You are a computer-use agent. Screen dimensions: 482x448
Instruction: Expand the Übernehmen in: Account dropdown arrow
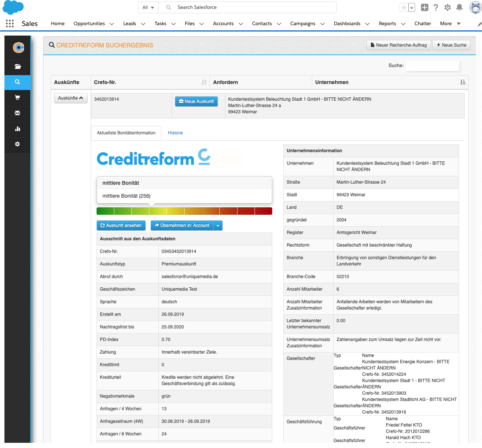pyautogui.click(x=218, y=225)
